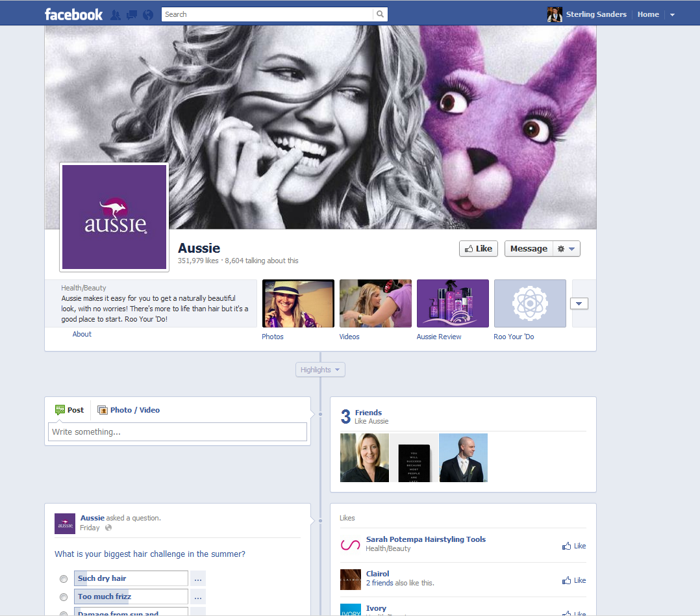Viewport: 700px width, 616px height.
Task: Go to Home in the top bar
Action: pos(648,14)
